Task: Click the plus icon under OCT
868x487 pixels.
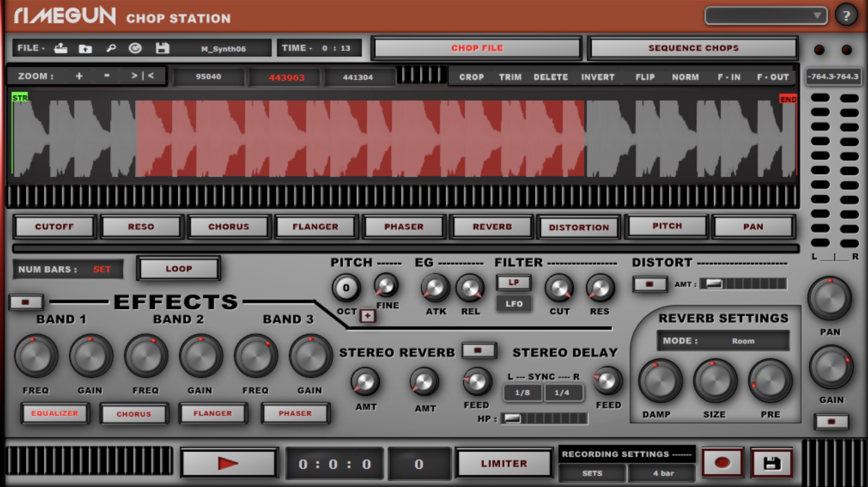Action: point(367,316)
